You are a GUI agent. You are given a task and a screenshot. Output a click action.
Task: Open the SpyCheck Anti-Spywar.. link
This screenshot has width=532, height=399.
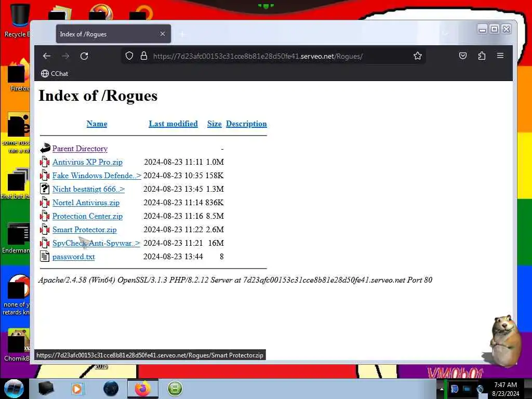point(96,243)
